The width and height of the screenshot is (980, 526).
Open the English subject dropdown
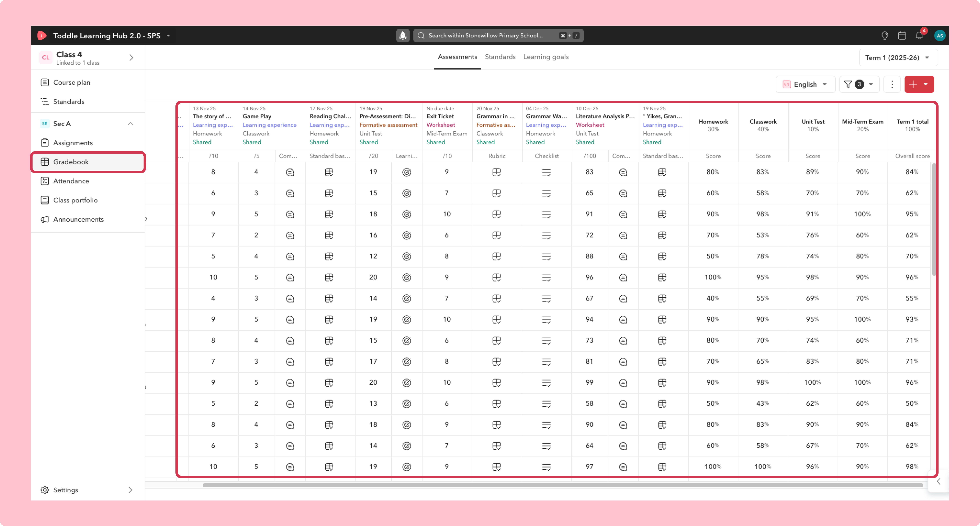(805, 84)
